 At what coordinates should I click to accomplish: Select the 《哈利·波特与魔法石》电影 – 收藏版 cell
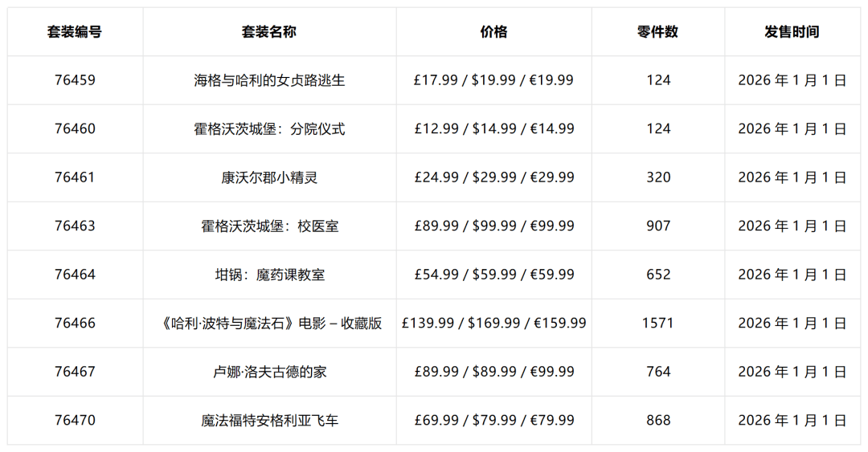click(269, 324)
